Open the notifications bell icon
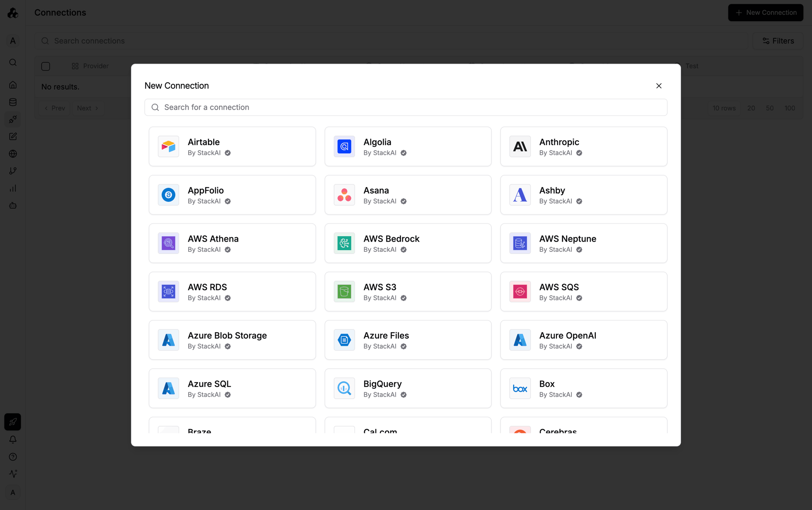This screenshot has height=510, width=812. tap(13, 439)
